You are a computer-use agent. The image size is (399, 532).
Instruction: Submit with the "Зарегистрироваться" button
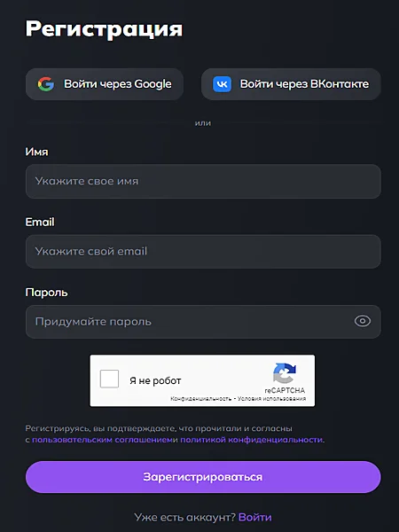tap(203, 477)
